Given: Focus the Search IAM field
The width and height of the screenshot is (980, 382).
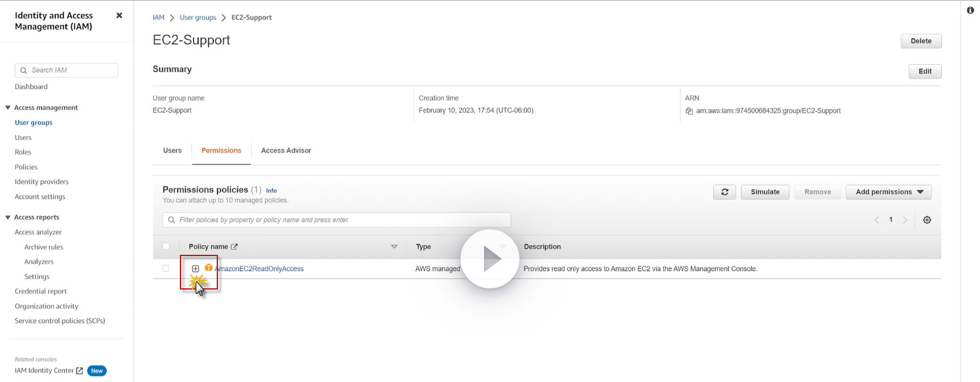Looking at the screenshot, I should 66,70.
